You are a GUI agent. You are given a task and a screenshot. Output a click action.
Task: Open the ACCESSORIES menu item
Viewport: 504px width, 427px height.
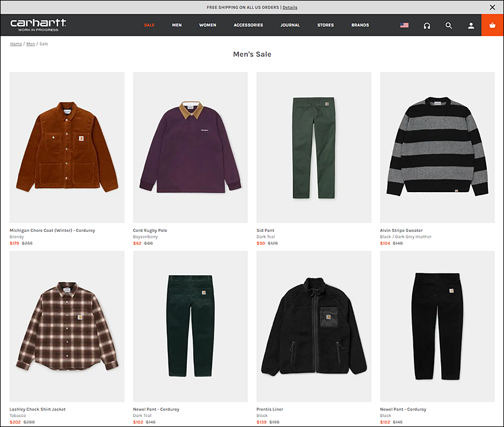click(x=248, y=25)
